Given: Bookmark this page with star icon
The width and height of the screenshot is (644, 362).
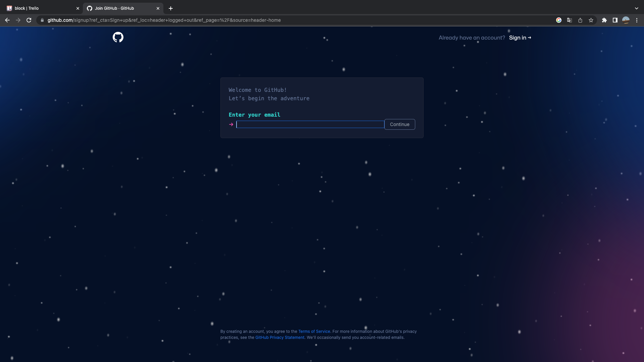Looking at the screenshot, I should pos(591,20).
